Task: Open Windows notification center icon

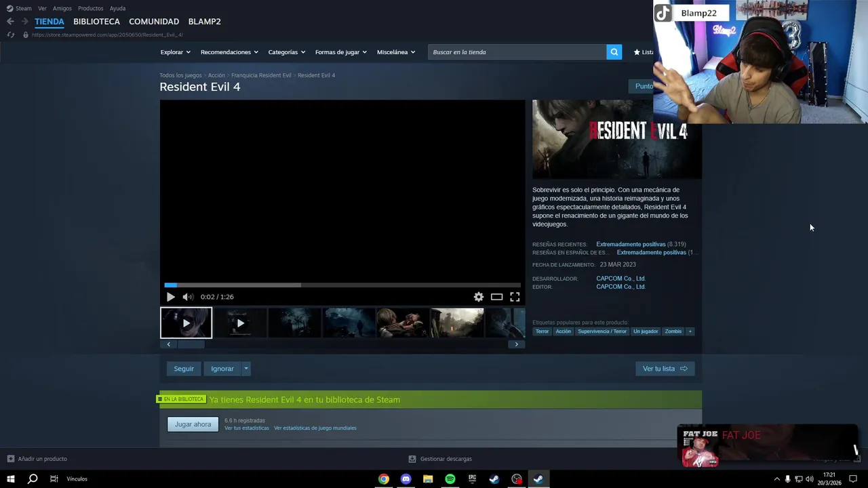Action: (853, 479)
